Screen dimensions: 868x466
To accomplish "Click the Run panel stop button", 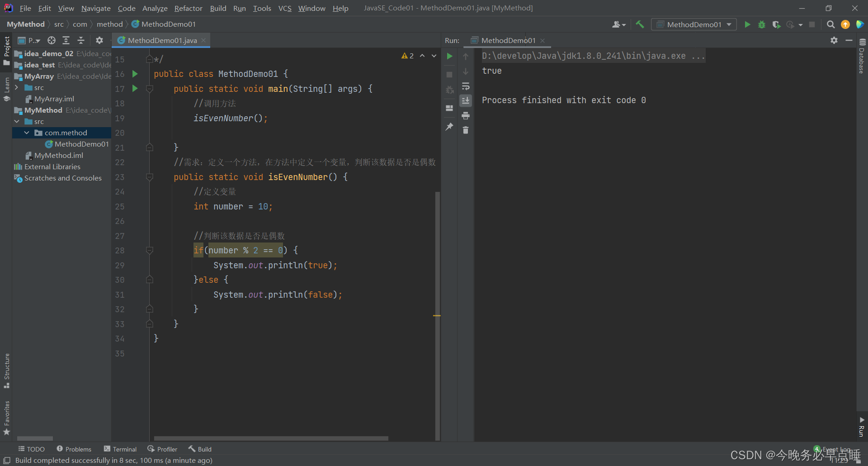I will tap(449, 74).
